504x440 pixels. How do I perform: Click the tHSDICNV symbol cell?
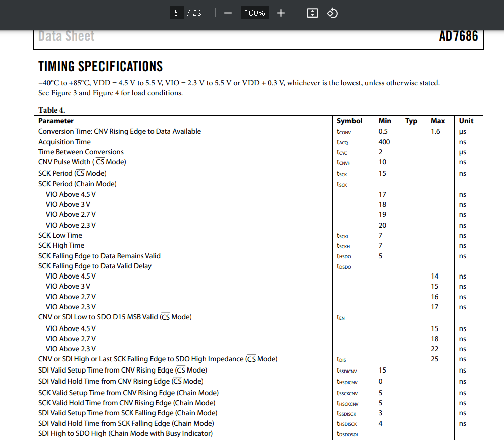point(347,382)
